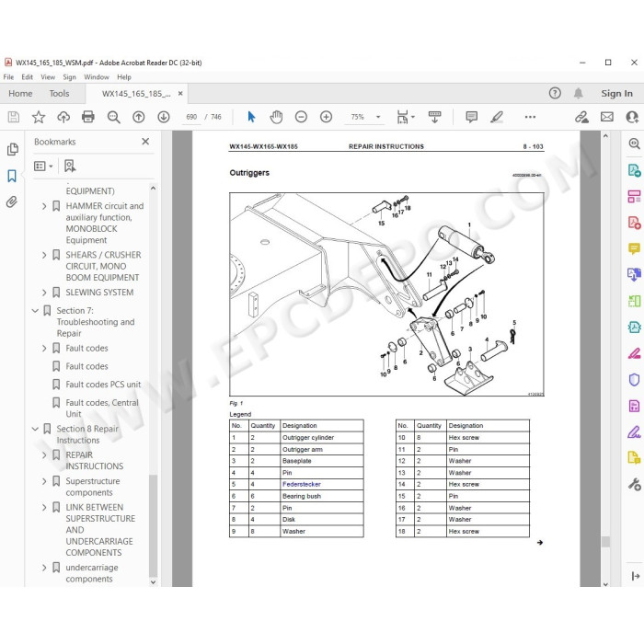Activate the hand pan tool
644x644 pixels.
tap(276, 117)
